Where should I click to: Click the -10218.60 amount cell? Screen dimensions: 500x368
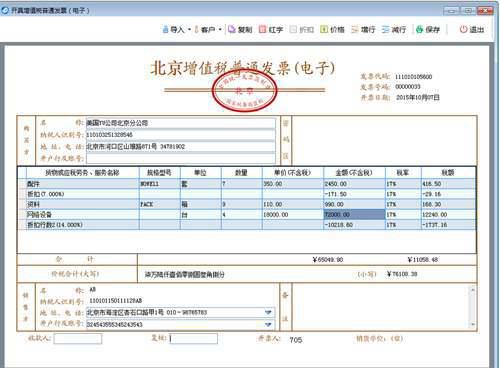(354, 225)
